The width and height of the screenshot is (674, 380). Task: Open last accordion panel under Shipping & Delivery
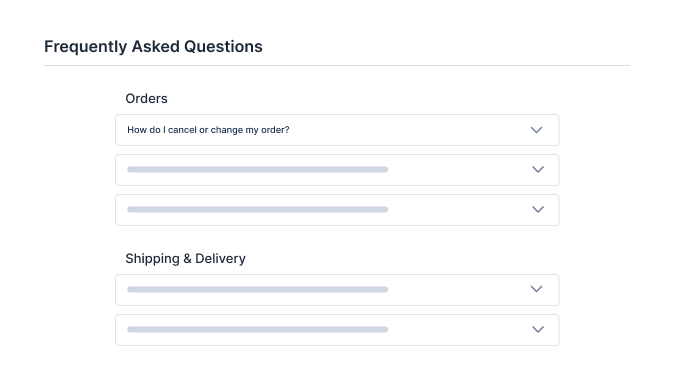point(337,330)
